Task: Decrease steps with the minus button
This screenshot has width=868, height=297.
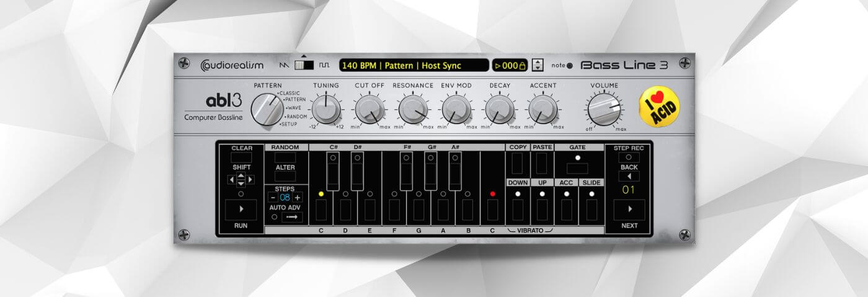Action: tap(273, 198)
